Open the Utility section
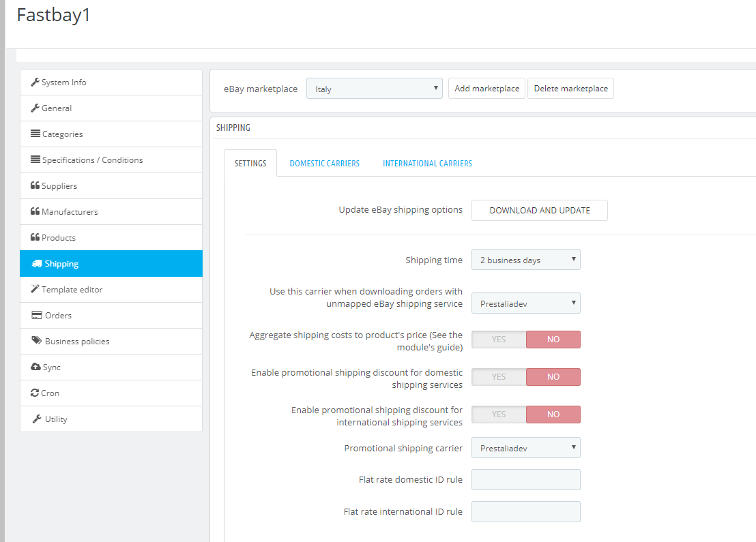The height and width of the screenshot is (542, 756). (x=111, y=419)
